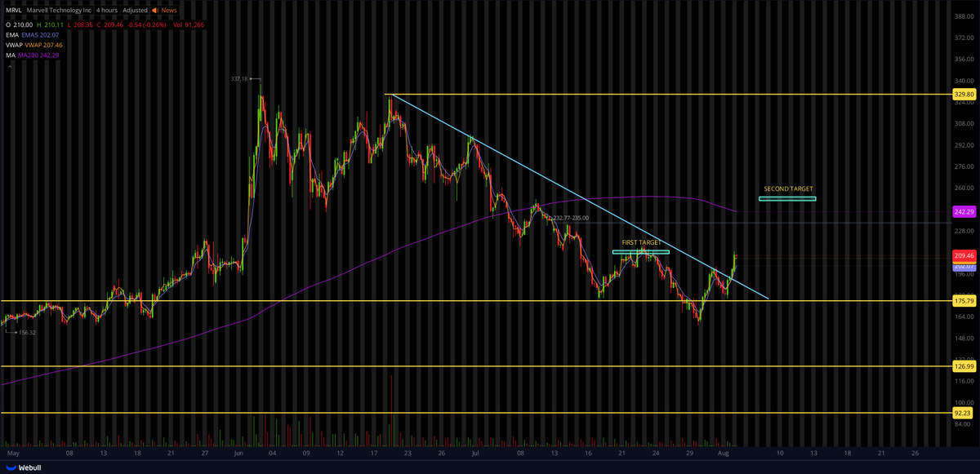Select the 175.79 yellow price label
Screen dimensions: 980x474
[964, 301]
